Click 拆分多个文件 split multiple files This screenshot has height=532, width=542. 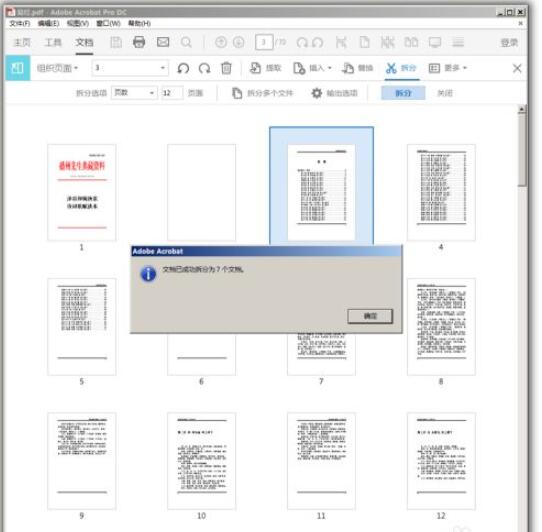[x=262, y=93]
